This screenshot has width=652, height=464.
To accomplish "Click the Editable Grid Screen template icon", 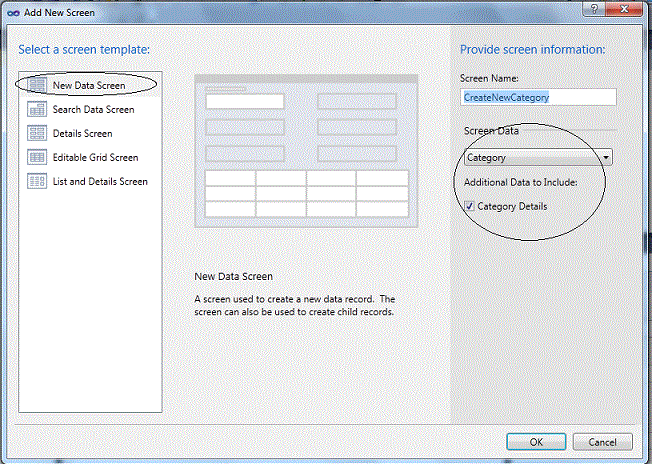I will pyautogui.click(x=37, y=157).
